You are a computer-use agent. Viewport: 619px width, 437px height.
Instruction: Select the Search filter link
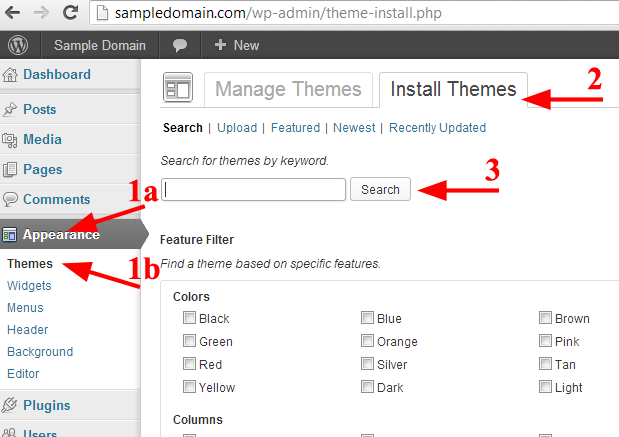182,128
